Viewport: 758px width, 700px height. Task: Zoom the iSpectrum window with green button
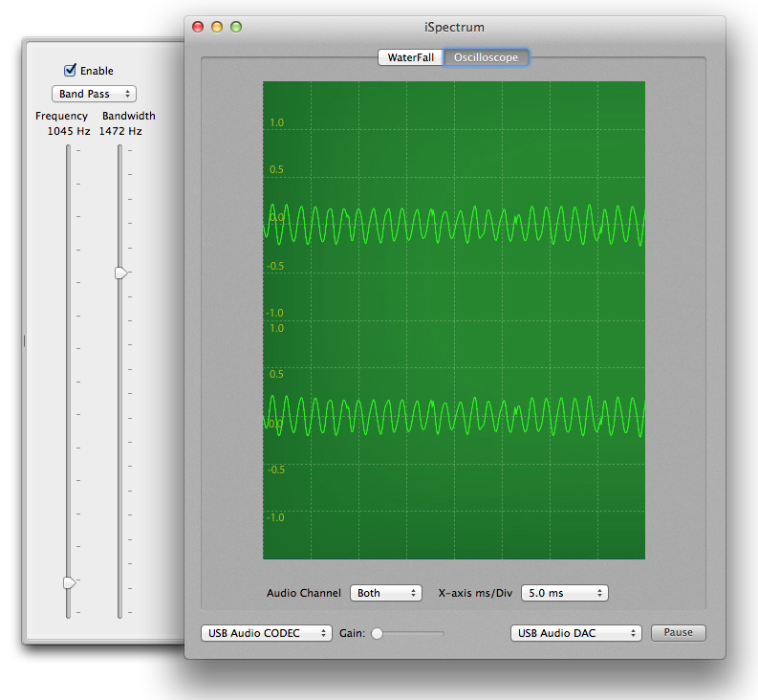click(x=236, y=27)
